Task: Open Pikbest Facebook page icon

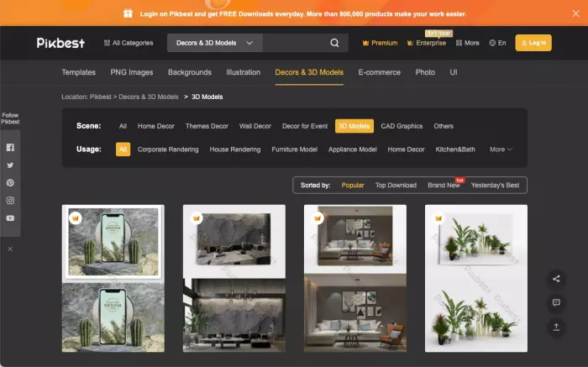Action: pos(10,147)
